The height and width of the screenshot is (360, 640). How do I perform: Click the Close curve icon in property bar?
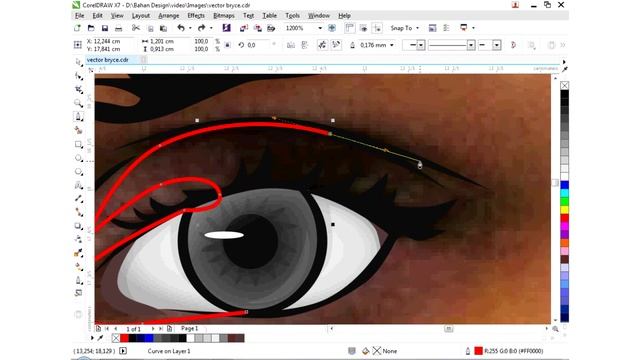(x=513, y=45)
